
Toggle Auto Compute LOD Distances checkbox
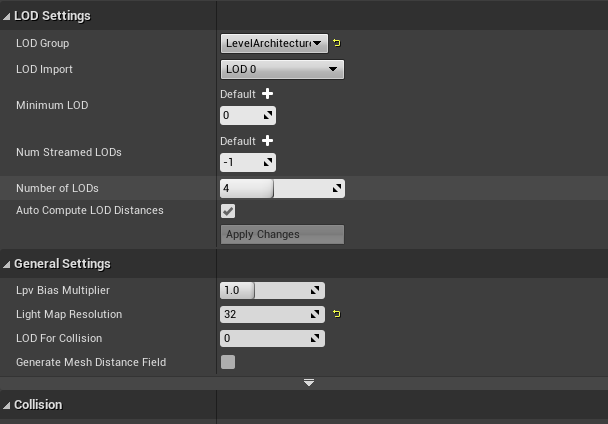pyautogui.click(x=228, y=211)
